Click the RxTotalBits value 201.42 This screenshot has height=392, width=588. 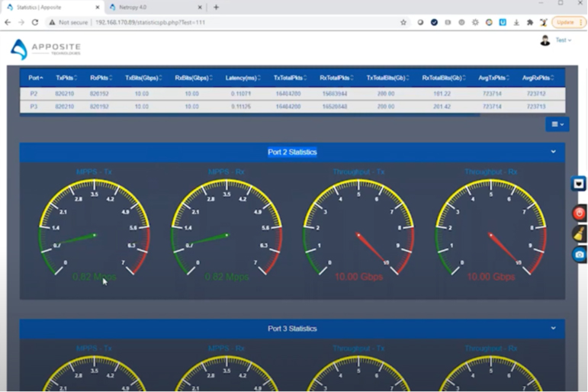pos(442,107)
